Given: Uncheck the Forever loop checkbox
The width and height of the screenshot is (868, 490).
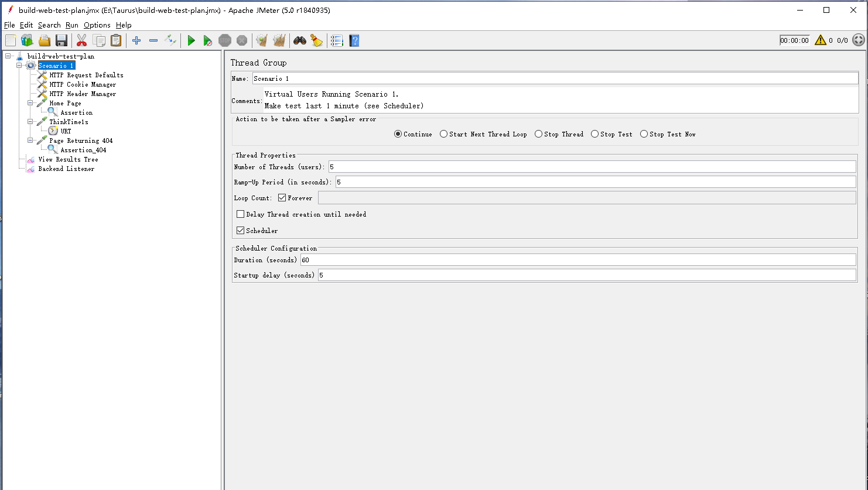Looking at the screenshot, I should 282,198.
